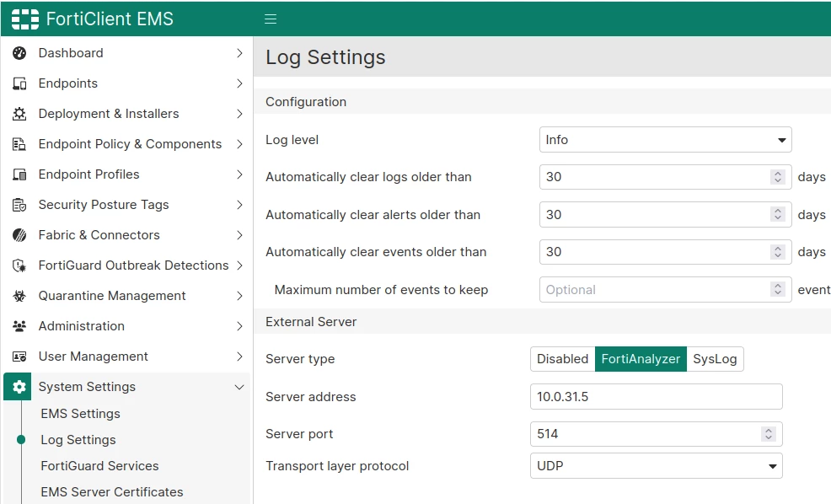Click the Endpoint Policy & Components icon

tap(19, 144)
